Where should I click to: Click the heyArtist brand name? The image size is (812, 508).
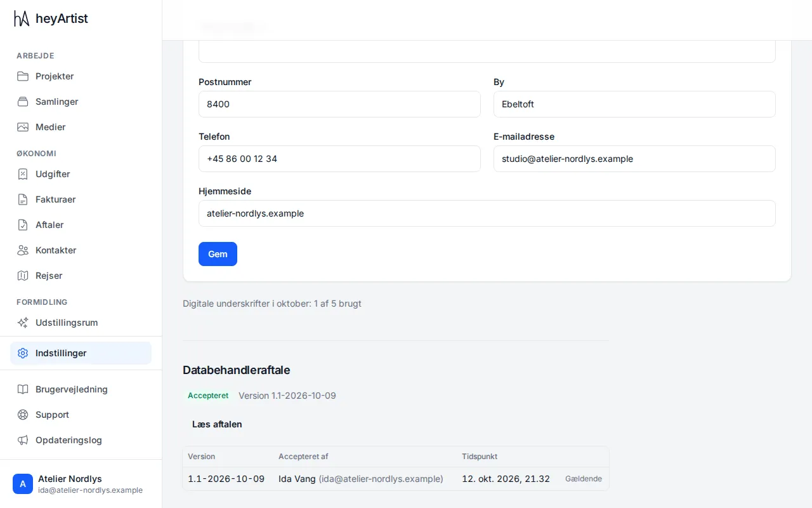pyautogui.click(x=62, y=19)
